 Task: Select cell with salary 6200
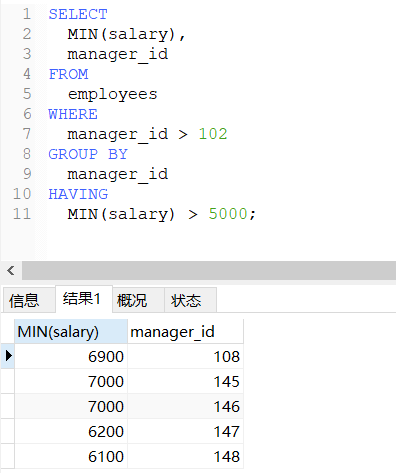point(71,431)
